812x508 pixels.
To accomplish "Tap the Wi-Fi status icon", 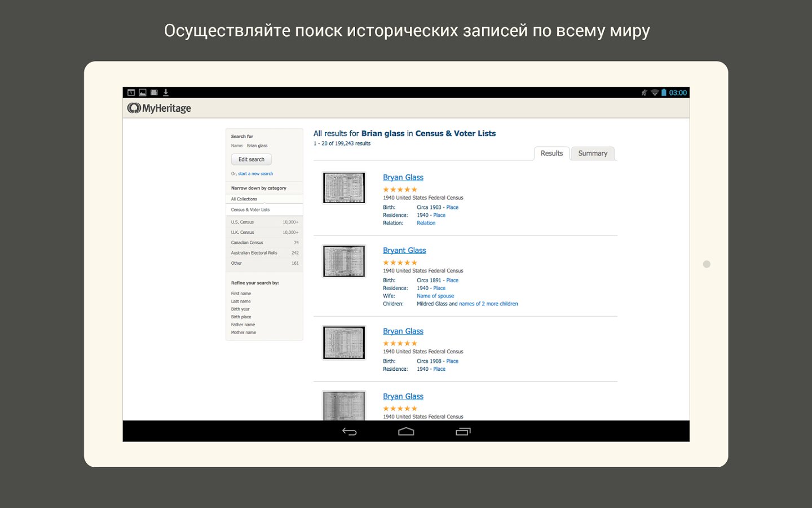I will tap(655, 93).
